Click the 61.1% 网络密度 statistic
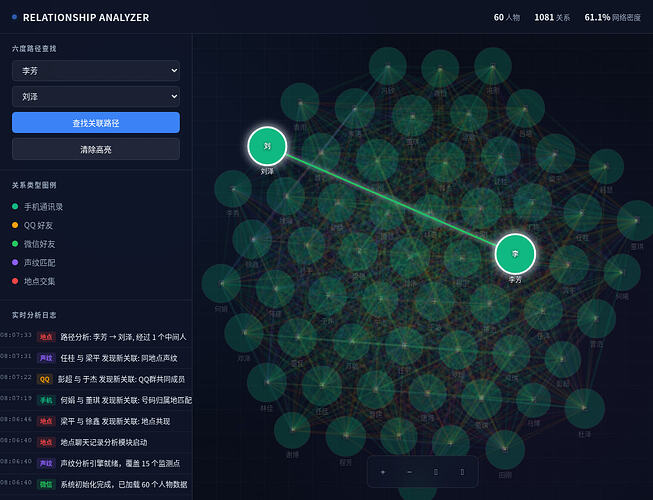653x500 pixels. click(x=613, y=17)
